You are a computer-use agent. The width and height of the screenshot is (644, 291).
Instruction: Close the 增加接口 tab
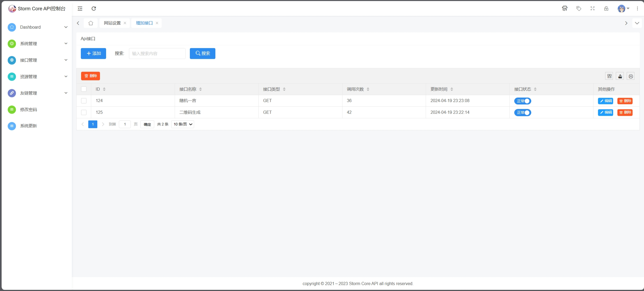[157, 23]
